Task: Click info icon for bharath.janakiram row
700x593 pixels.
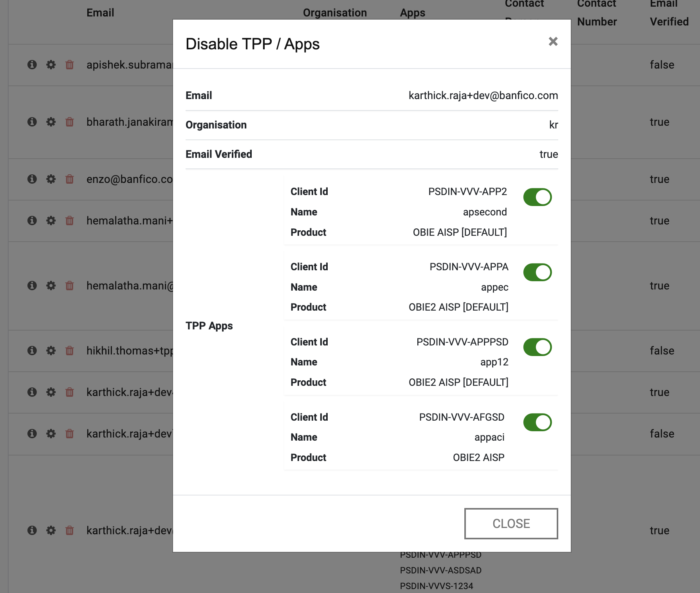Action: (32, 122)
